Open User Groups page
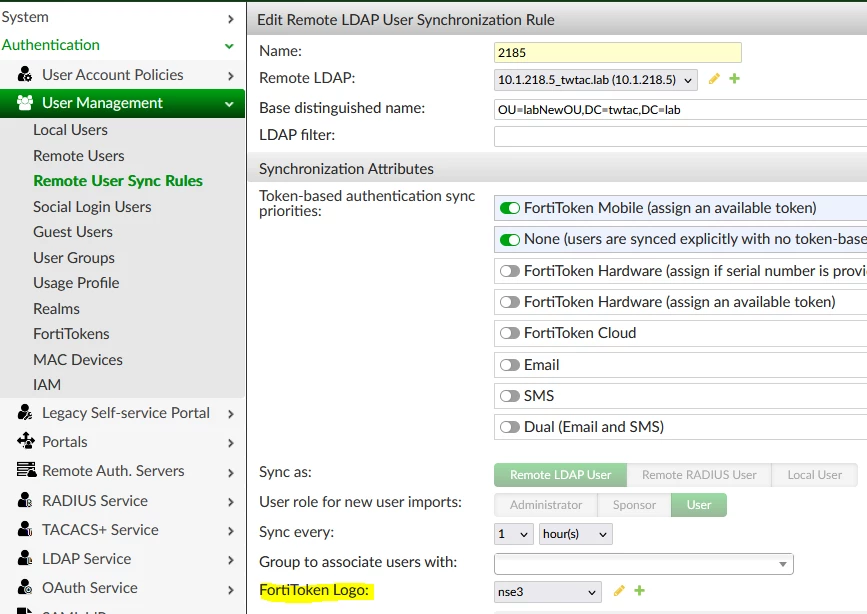 pyautogui.click(x=74, y=258)
